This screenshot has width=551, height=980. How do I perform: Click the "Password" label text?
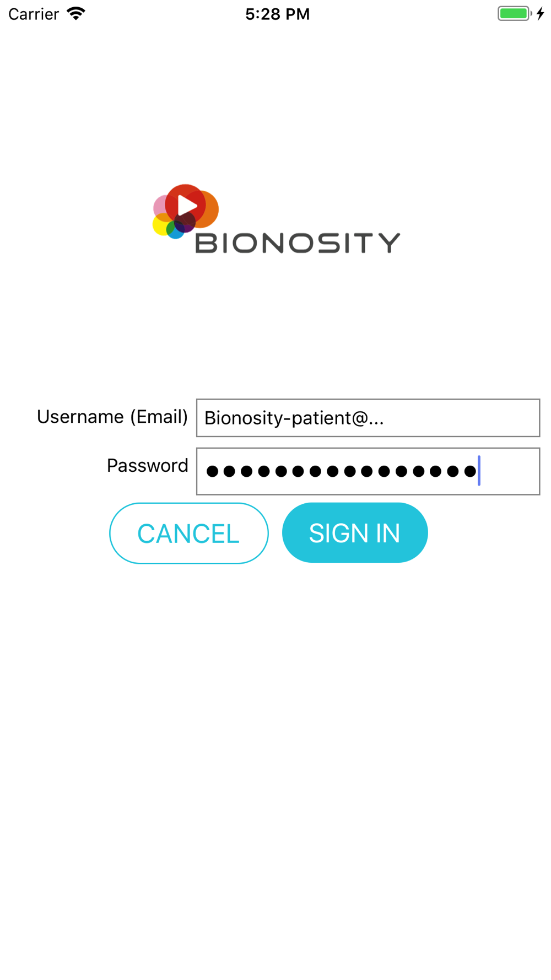coord(147,466)
